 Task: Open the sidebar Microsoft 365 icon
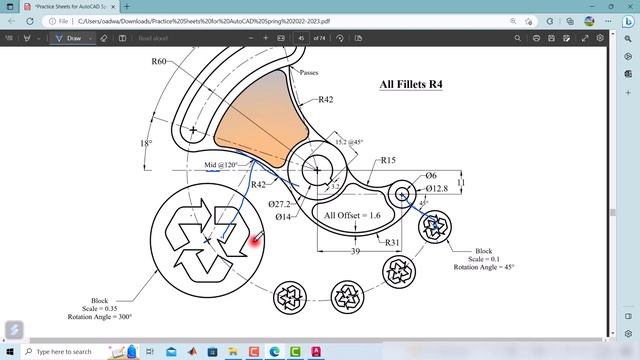[x=628, y=56]
